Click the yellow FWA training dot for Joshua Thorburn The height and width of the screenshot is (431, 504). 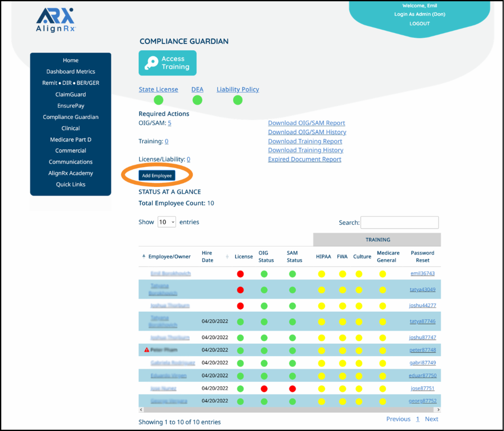tap(342, 306)
